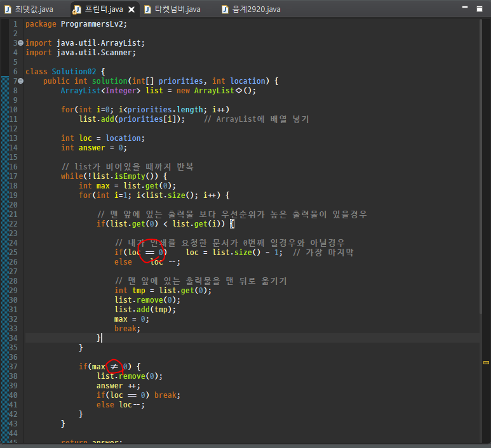
Task: Click the 음계2920.java file icon
Action: [x=225, y=10]
